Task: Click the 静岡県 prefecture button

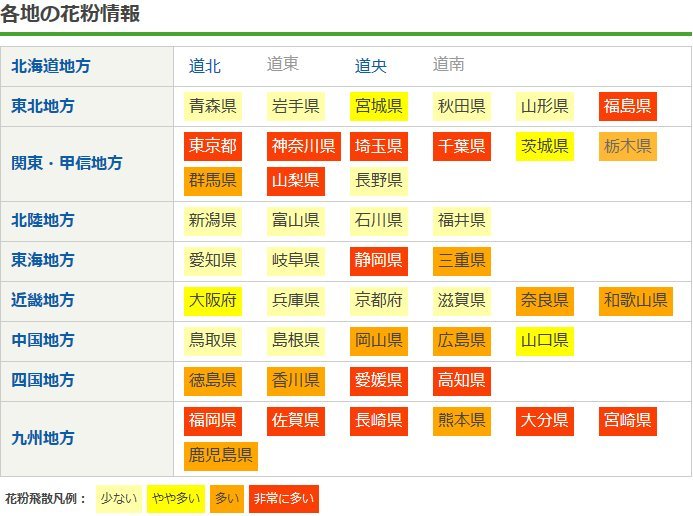Action: [379, 261]
